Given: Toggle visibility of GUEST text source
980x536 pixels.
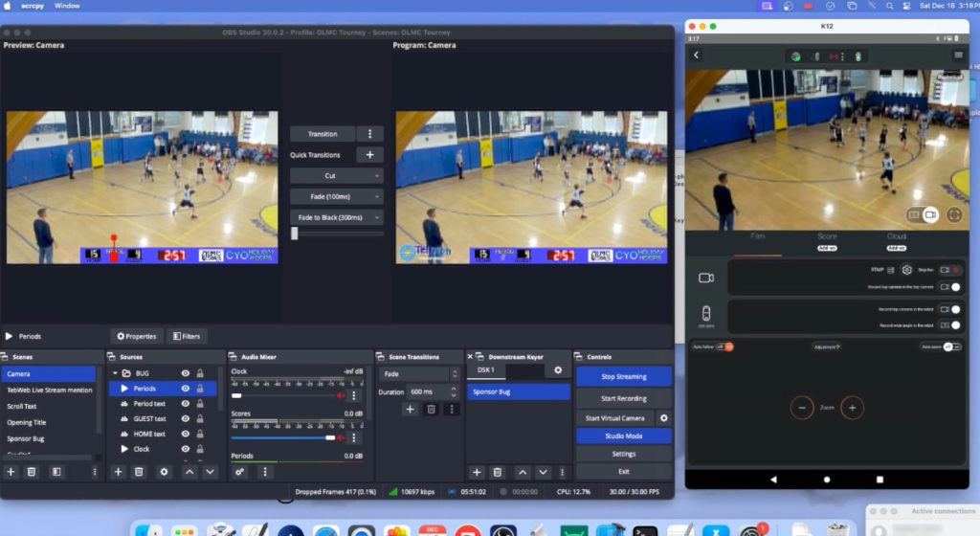Looking at the screenshot, I should click(x=185, y=418).
